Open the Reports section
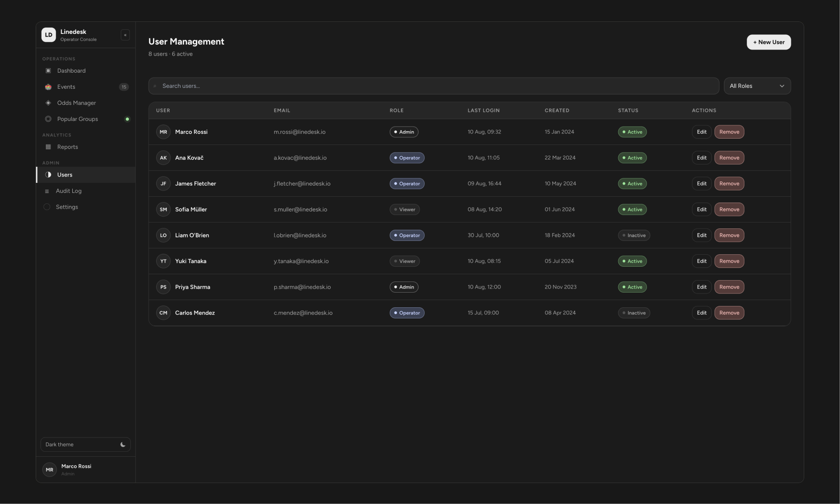 point(86,147)
